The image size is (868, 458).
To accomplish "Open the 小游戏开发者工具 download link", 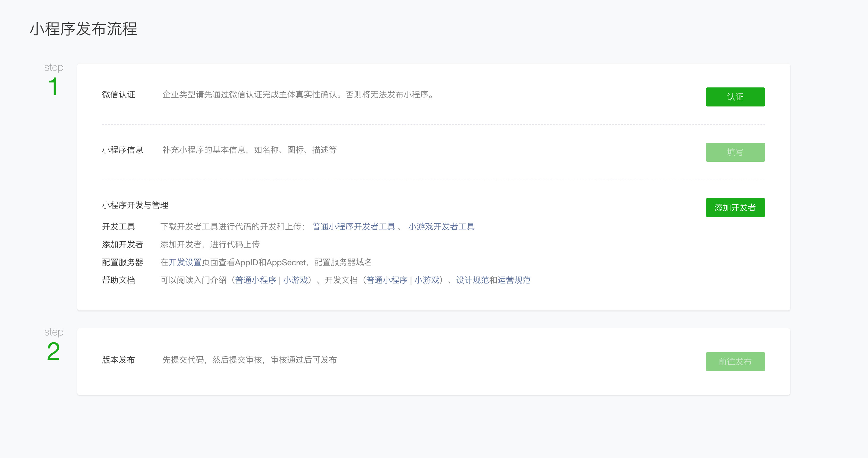I will coord(441,226).
